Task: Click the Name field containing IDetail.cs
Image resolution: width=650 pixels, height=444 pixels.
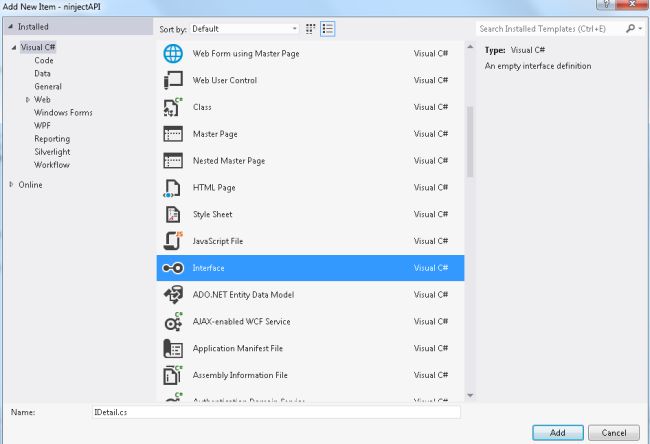Action: coord(276,412)
